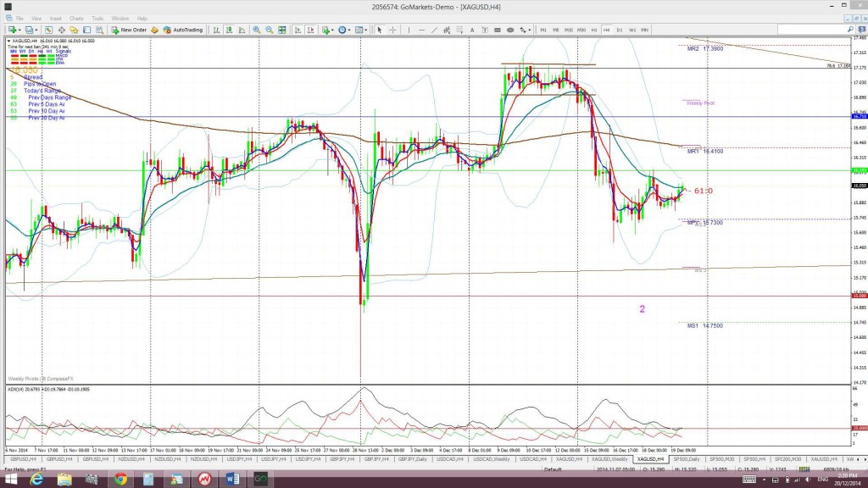The width and height of the screenshot is (868, 488).
Task: Launch the MetaEditor icon
Action: 154,30
